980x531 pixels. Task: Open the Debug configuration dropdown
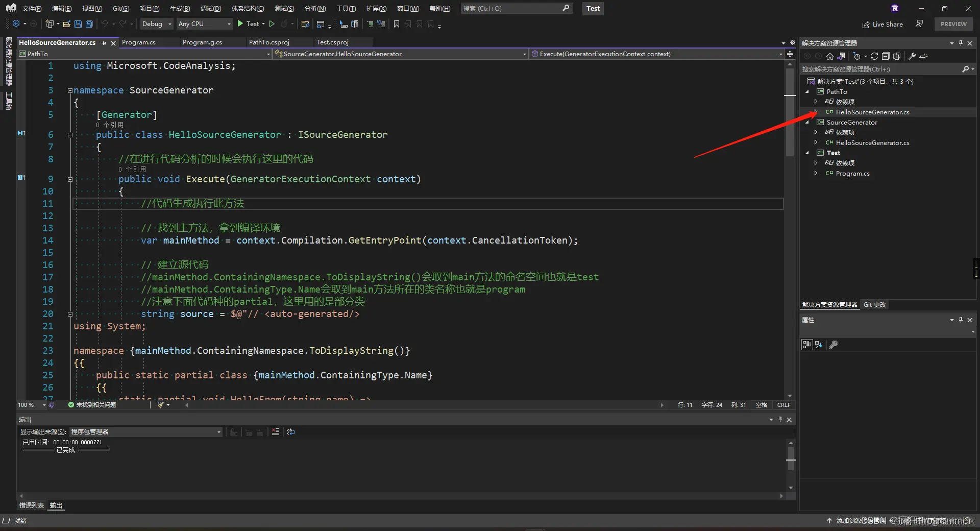coord(157,24)
